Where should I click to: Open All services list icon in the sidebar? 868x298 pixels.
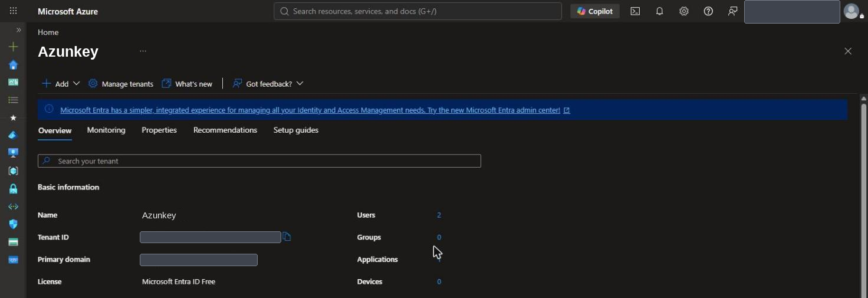pyautogui.click(x=13, y=100)
